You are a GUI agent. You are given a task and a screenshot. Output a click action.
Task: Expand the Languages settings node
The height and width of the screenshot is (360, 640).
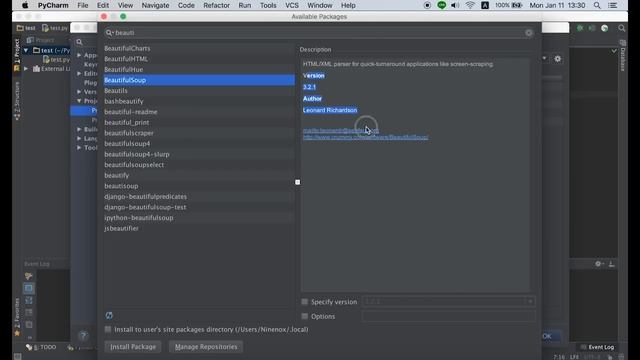point(79,138)
